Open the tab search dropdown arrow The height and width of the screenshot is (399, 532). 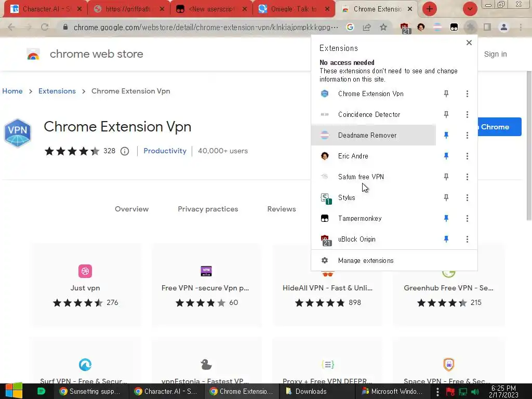[x=470, y=9]
